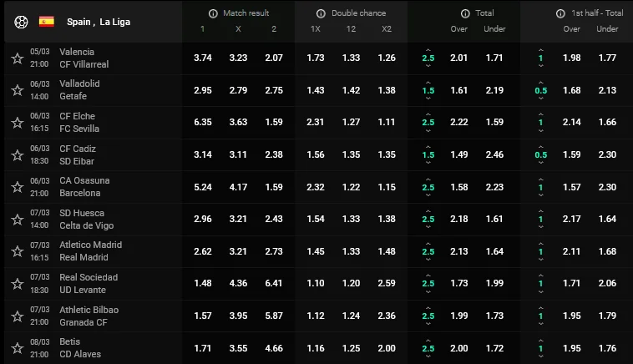Select home win odds 2.62 for Atletico Madrid

pos(202,251)
